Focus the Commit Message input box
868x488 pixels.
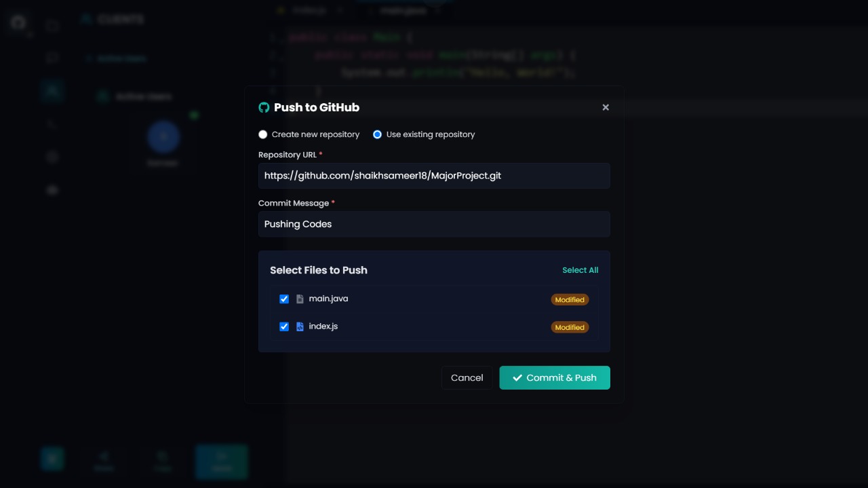point(434,224)
